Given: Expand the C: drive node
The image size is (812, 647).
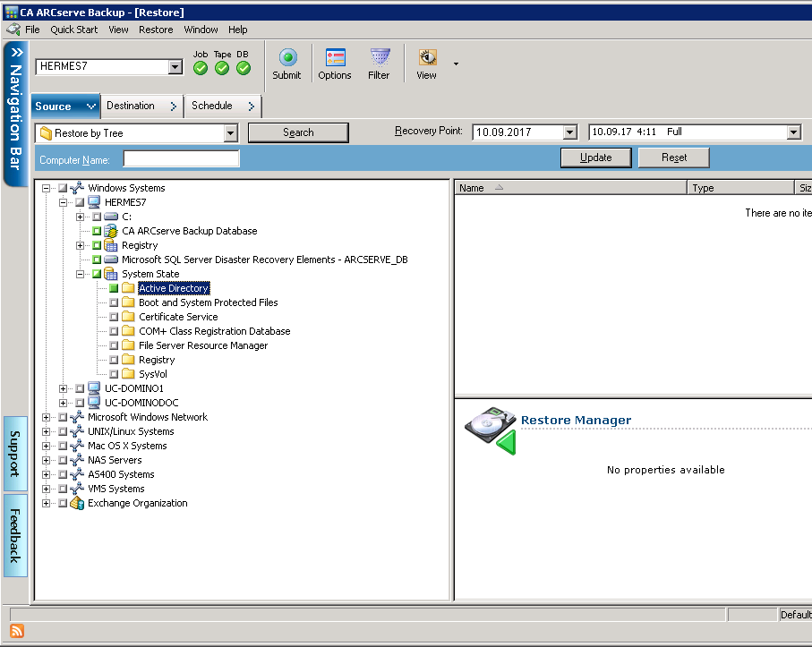Looking at the screenshot, I should coord(80,217).
